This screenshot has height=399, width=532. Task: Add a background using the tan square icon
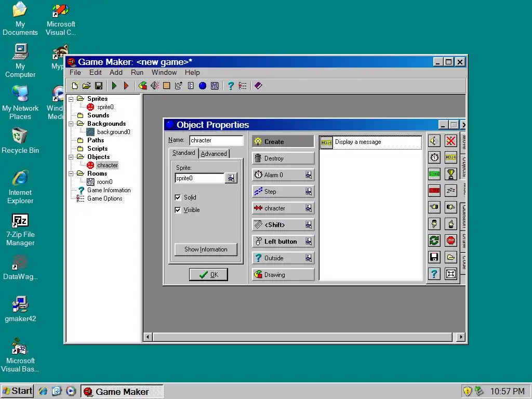(x=167, y=86)
